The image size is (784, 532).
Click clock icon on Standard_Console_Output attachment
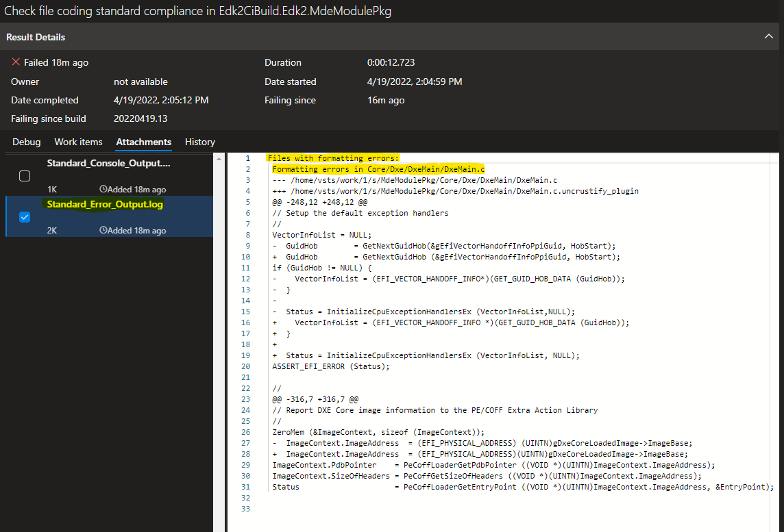[x=103, y=189]
